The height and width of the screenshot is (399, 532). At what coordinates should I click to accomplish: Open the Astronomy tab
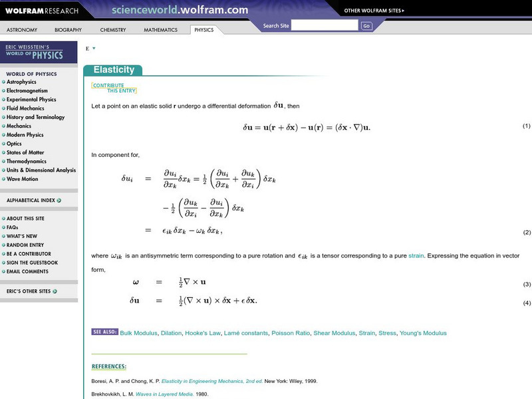22,30
